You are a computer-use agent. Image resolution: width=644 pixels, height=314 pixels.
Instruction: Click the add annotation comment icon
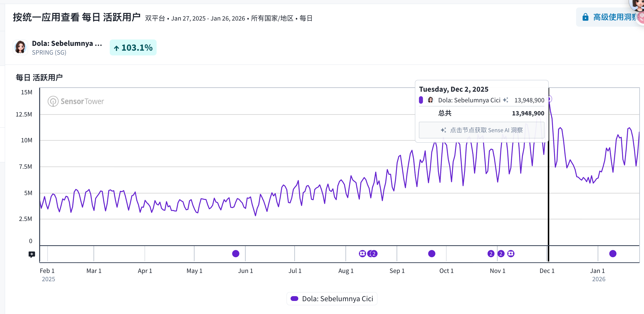click(32, 254)
